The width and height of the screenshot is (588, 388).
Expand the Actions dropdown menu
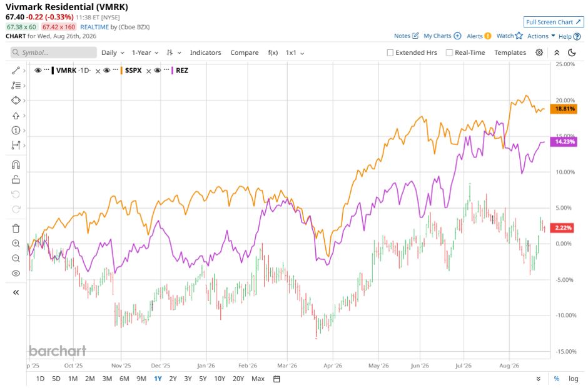(541, 36)
